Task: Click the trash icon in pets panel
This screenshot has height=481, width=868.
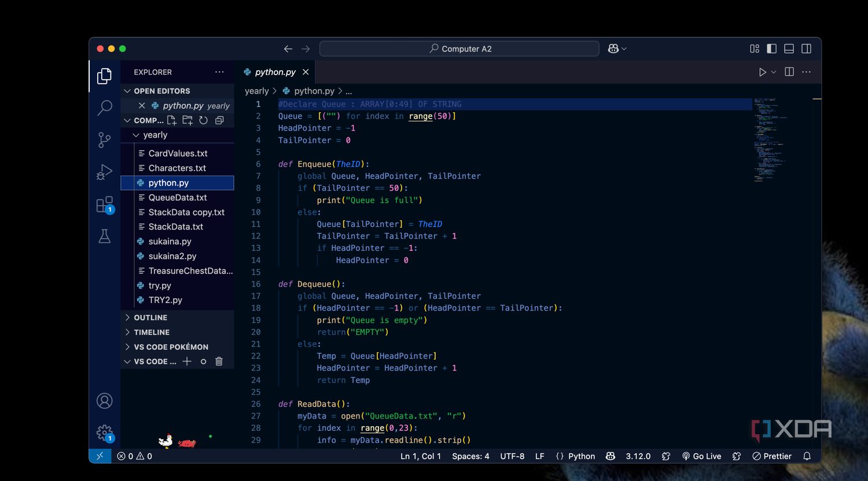Action: (219, 361)
